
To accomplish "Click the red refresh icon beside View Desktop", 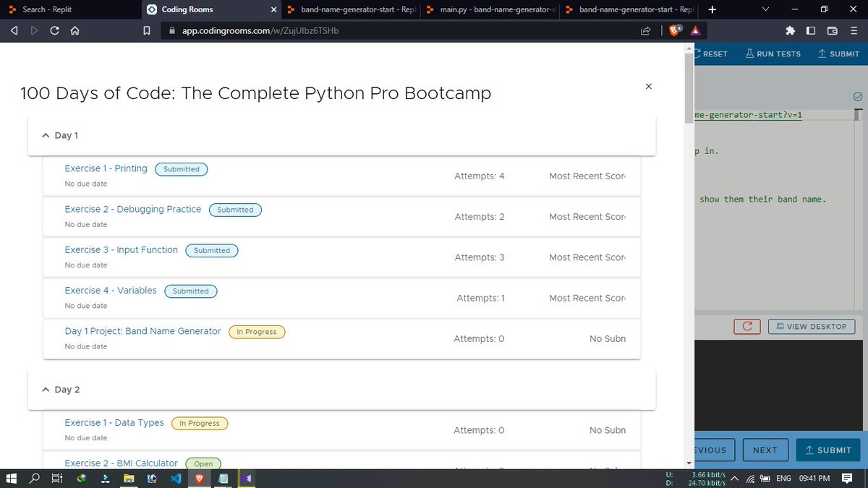I will (746, 326).
